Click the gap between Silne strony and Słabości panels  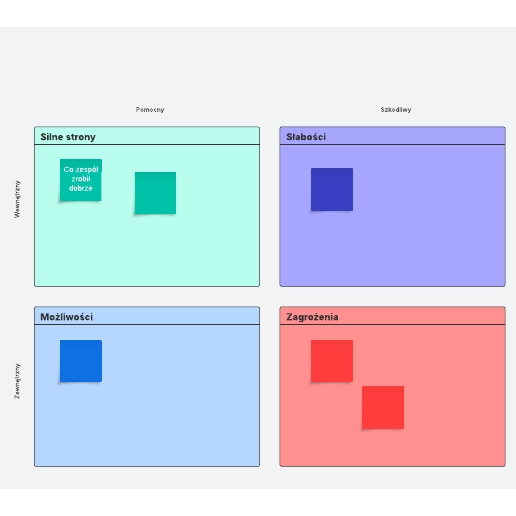[x=270, y=206]
